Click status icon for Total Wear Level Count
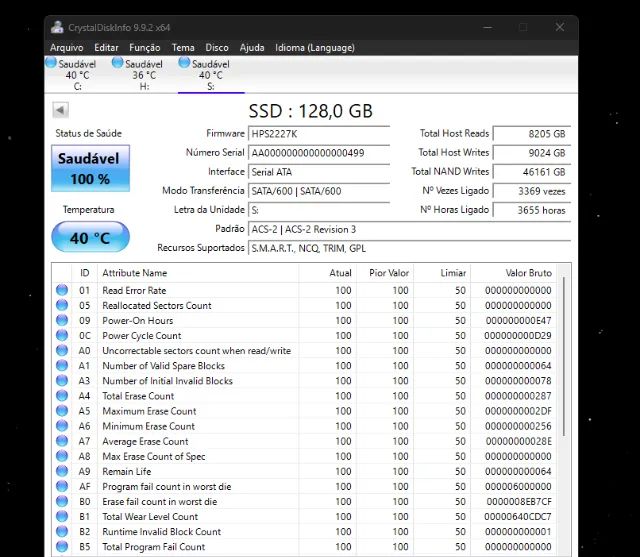The width and height of the screenshot is (640, 557). pos(62,516)
